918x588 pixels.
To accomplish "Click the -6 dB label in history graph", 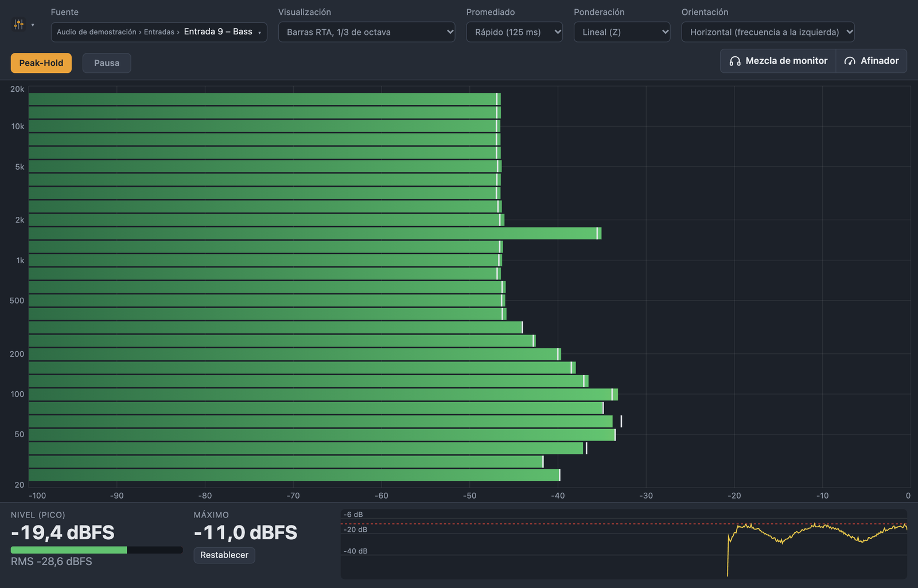I will pos(353,515).
